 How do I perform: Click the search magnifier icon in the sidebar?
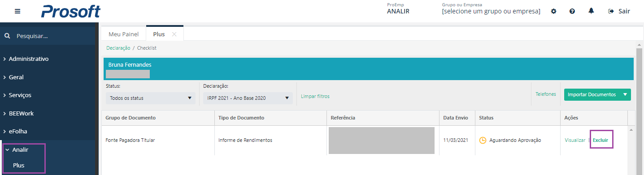click(7, 36)
